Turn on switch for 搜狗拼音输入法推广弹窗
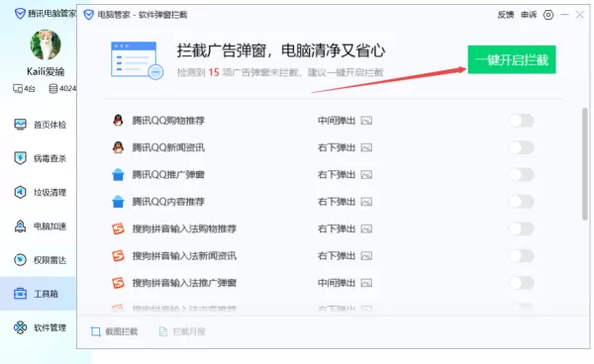The width and height of the screenshot is (594, 364). tap(522, 283)
